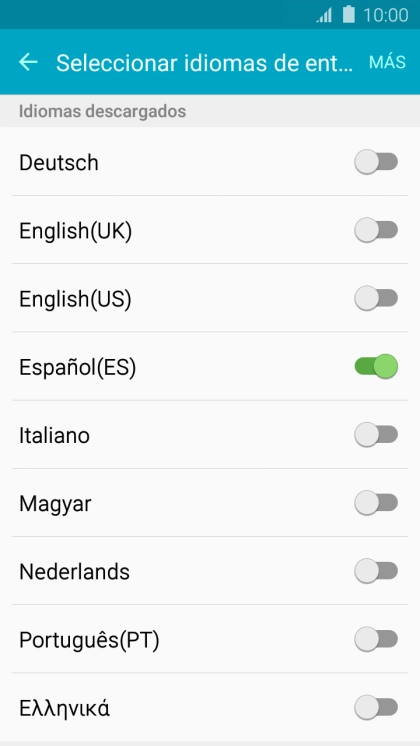Switch on the English(US) toggle
Screen dimensions: 420x746
pyautogui.click(x=376, y=299)
